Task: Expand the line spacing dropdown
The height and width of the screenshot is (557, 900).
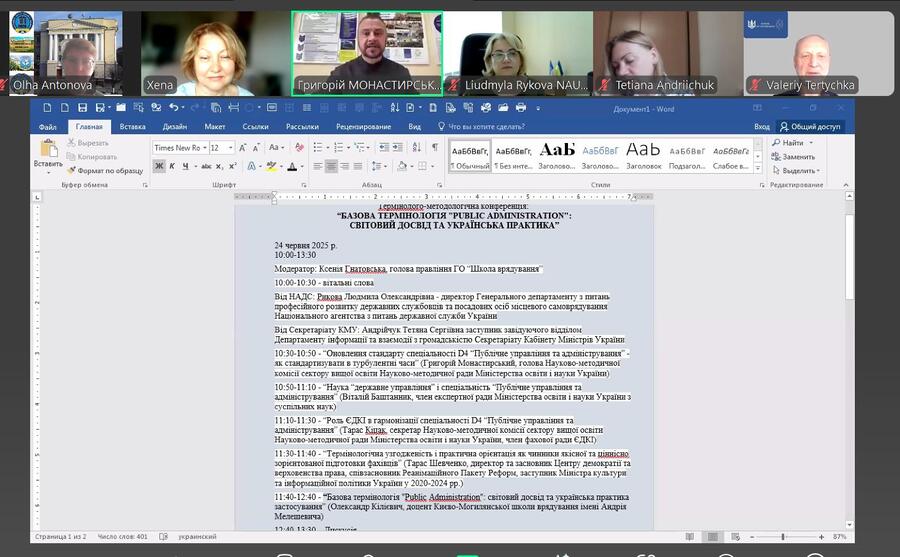Action: (x=385, y=167)
